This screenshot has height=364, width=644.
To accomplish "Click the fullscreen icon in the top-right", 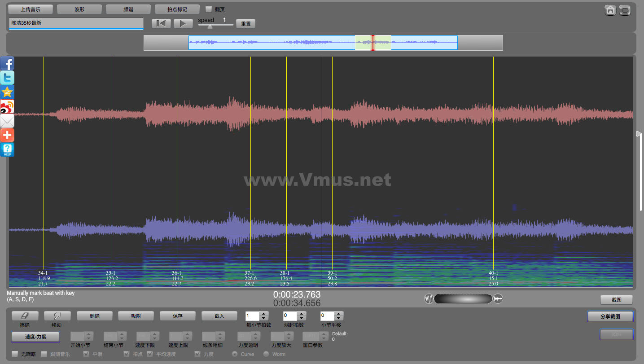I will pyautogui.click(x=625, y=10).
